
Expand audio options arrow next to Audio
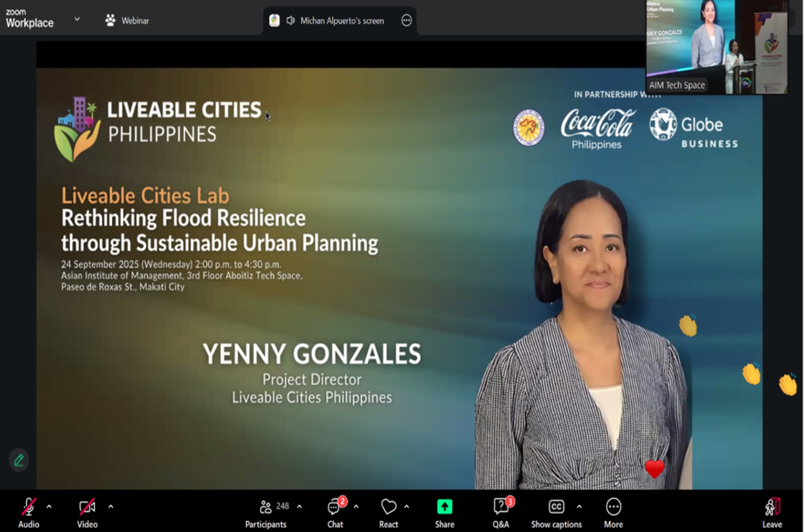49,506
